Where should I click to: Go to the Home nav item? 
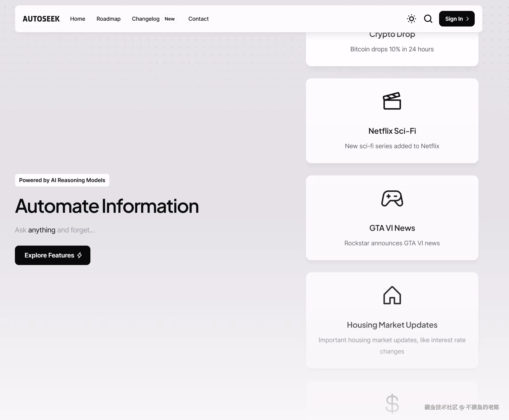[78, 19]
